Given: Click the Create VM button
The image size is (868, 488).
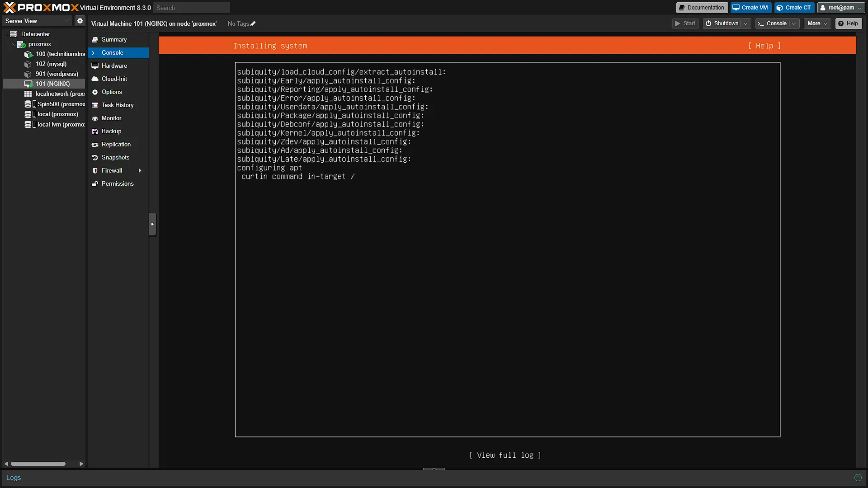Looking at the screenshot, I should coord(751,8).
